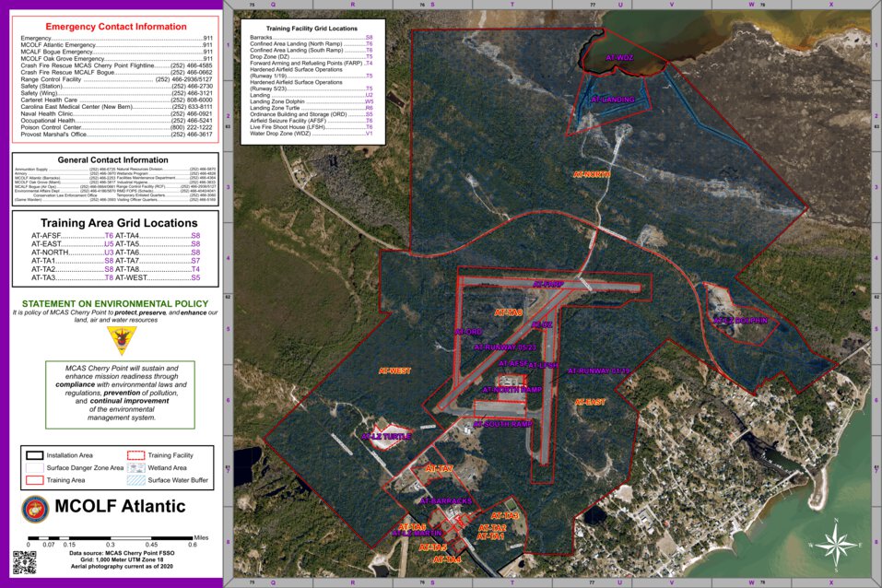Select the Installation Area legend symbol
The height and width of the screenshot is (588, 882).
point(34,455)
